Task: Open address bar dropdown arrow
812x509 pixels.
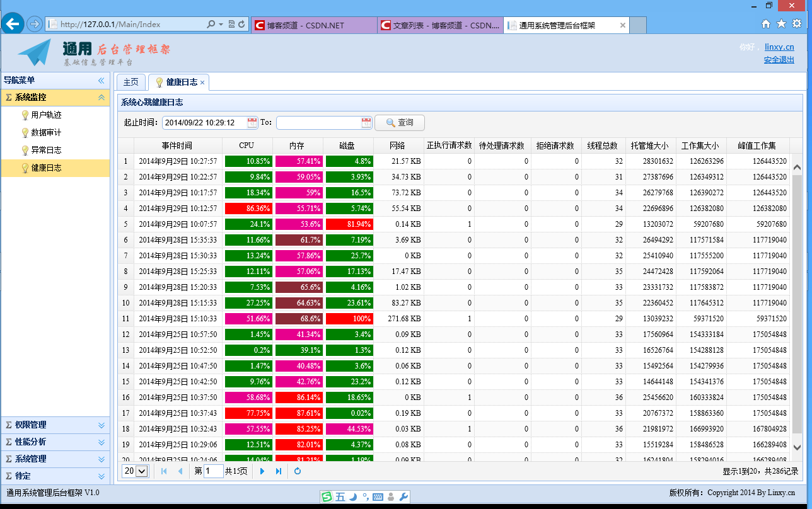Action: (221, 25)
